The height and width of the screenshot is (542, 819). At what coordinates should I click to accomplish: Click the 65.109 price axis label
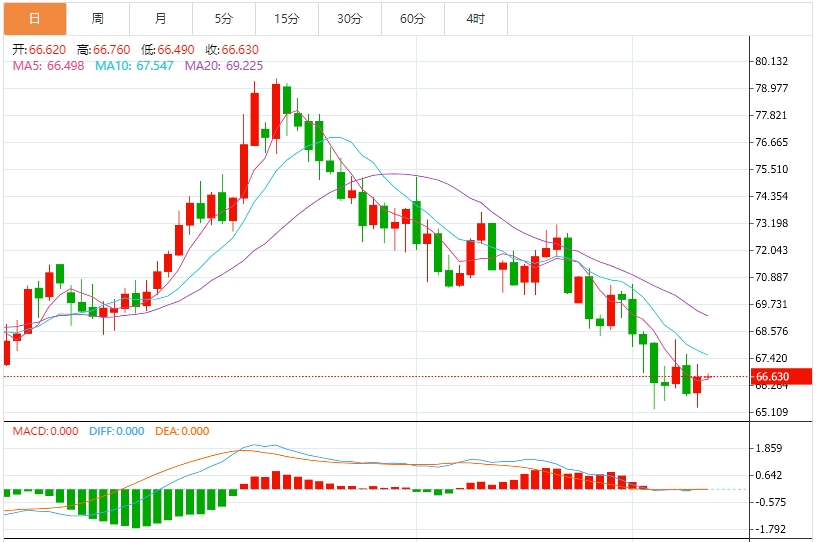[x=771, y=412]
